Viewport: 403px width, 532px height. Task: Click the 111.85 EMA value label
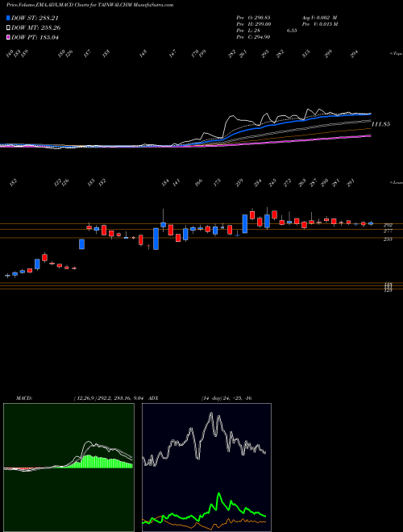tap(380, 124)
